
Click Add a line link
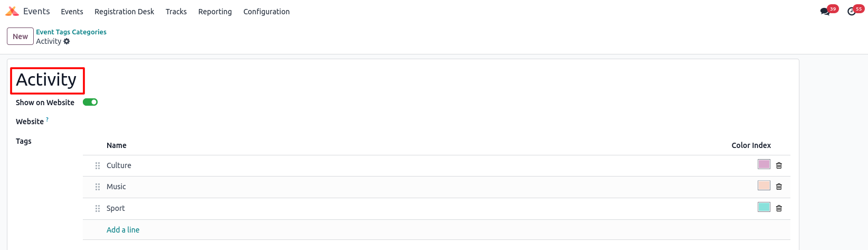[x=123, y=230]
